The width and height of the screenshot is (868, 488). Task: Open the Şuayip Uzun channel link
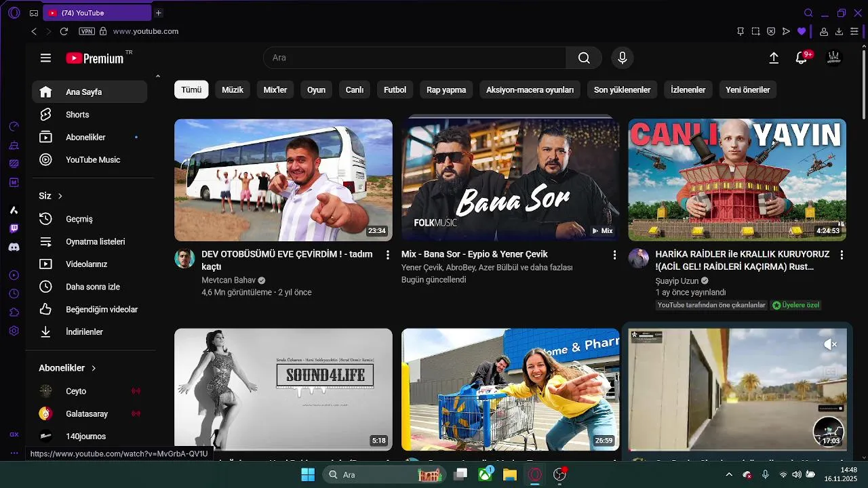[677, 281]
